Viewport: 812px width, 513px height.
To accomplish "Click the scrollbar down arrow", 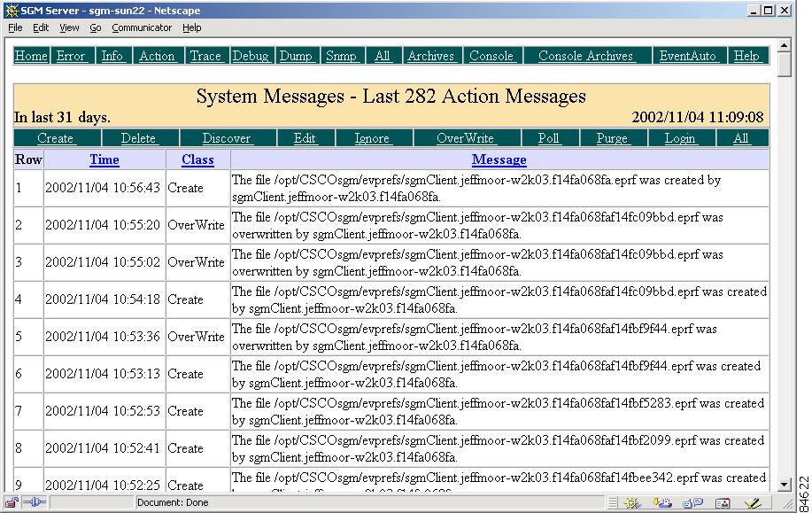I will 784,485.
